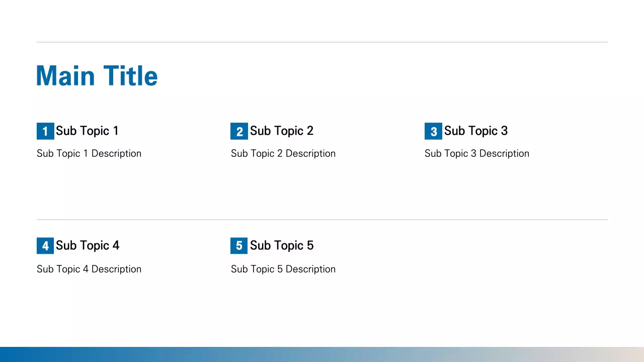Screen dimensions: 644x362
Task: Click the blue number 1 badge
Action: click(45, 131)
